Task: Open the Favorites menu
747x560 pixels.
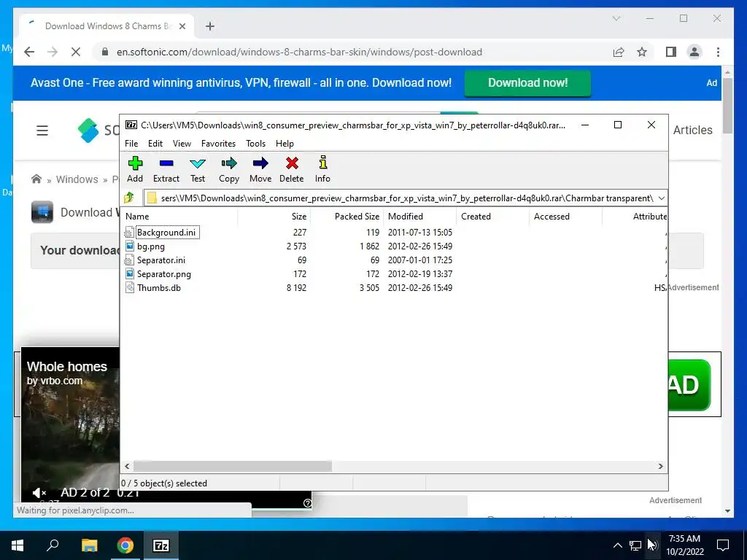Action: click(x=218, y=144)
